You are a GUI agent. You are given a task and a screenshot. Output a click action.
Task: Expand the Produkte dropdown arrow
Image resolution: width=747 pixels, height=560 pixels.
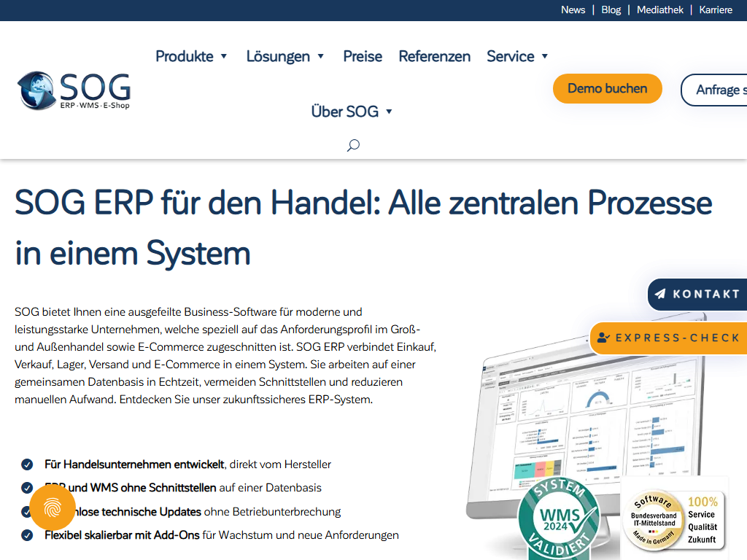click(223, 56)
